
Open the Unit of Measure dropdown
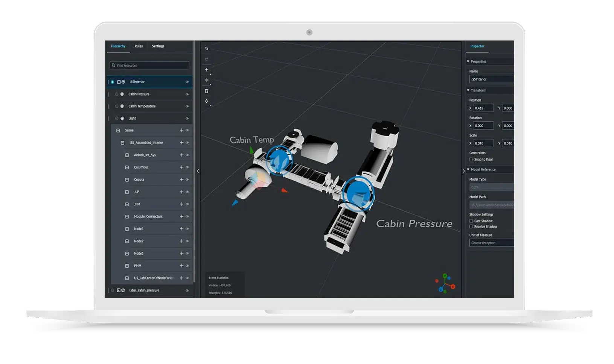point(491,243)
